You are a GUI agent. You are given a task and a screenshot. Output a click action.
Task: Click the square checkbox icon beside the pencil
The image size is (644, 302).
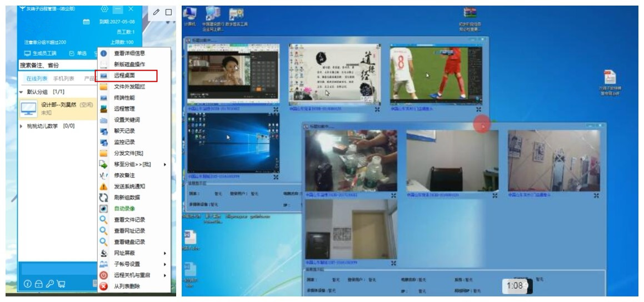168,12
